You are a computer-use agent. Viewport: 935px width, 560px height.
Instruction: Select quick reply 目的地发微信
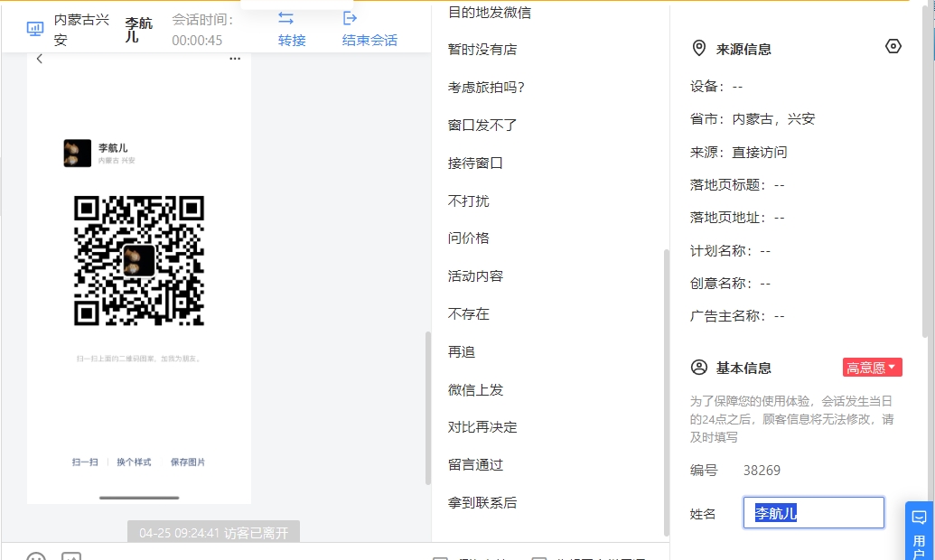coord(490,12)
